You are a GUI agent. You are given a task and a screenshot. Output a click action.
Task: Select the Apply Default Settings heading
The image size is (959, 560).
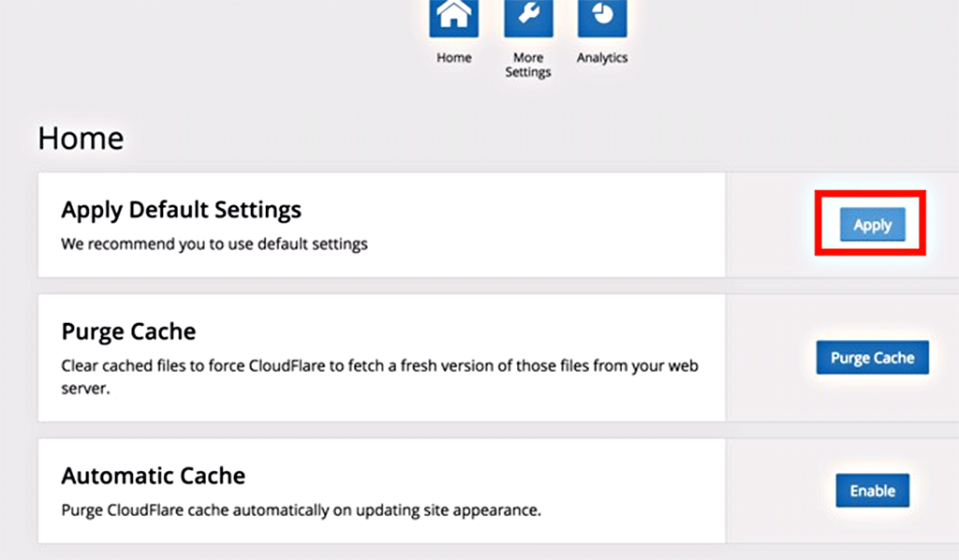click(x=181, y=210)
